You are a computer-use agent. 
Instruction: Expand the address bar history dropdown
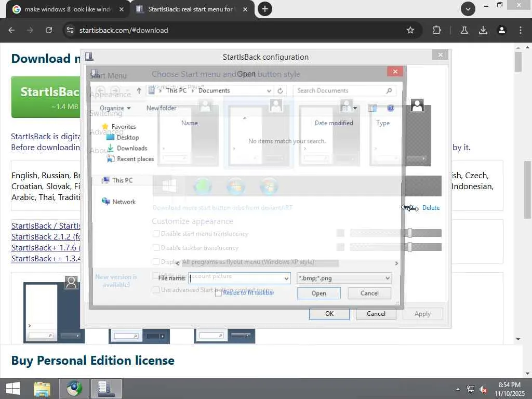[269, 90]
